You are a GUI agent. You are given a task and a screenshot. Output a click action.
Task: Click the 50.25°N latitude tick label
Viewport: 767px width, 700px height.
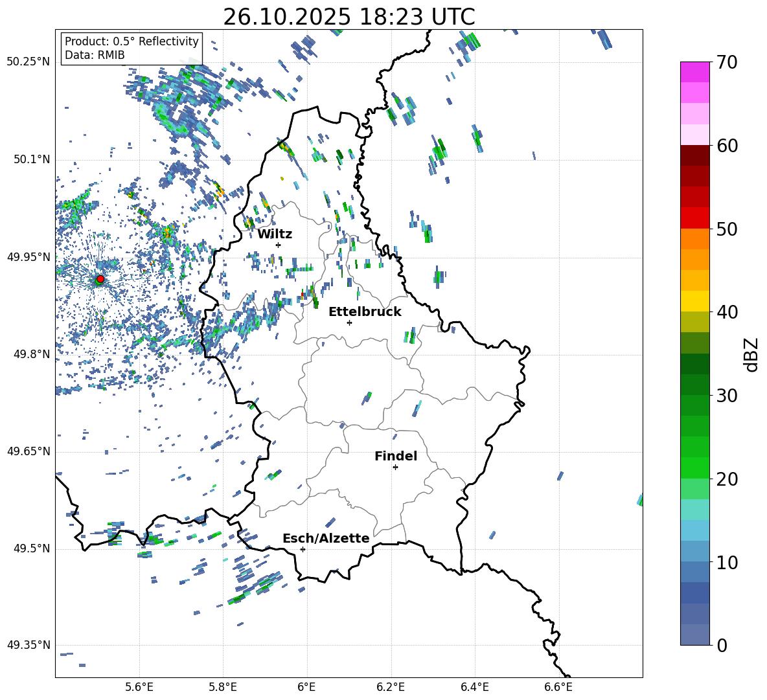pos(29,62)
